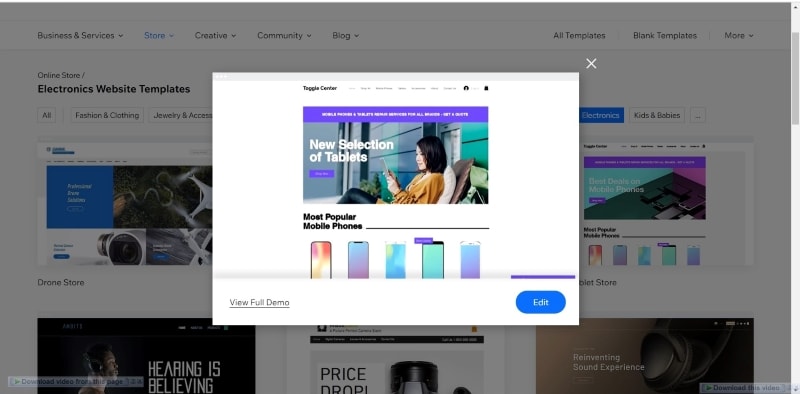Expand the Business & Services menu
This screenshot has width=800, height=394.
point(80,35)
